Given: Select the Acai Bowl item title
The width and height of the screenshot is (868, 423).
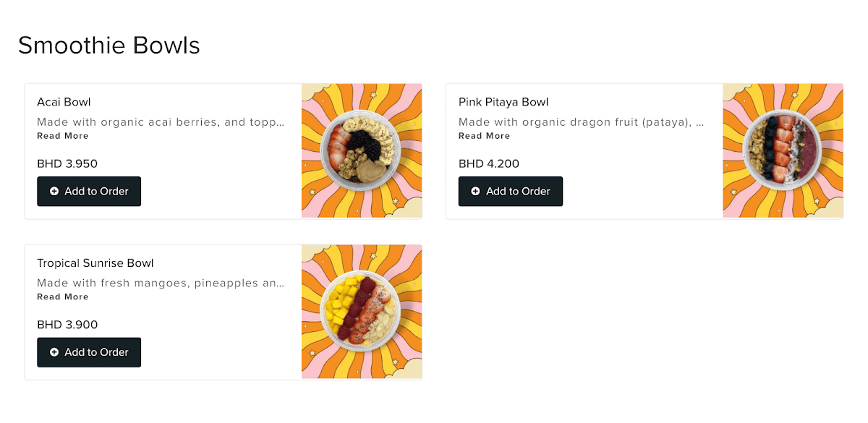Looking at the screenshot, I should (64, 102).
